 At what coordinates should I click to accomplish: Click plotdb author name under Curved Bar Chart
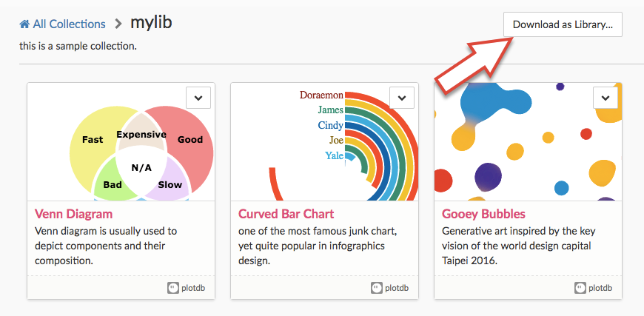pyautogui.click(x=397, y=288)
